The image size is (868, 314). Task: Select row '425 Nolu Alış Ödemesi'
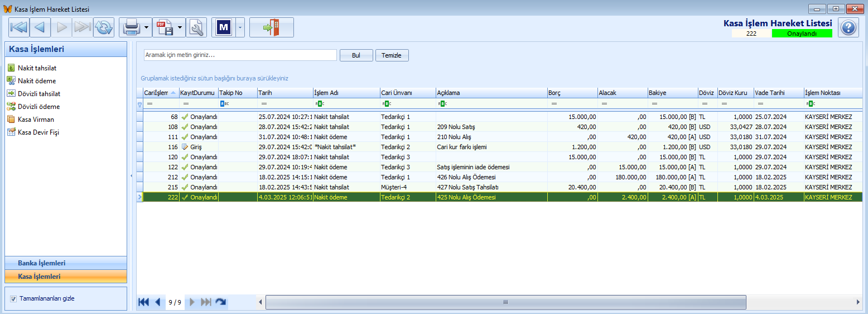[499, 197]
